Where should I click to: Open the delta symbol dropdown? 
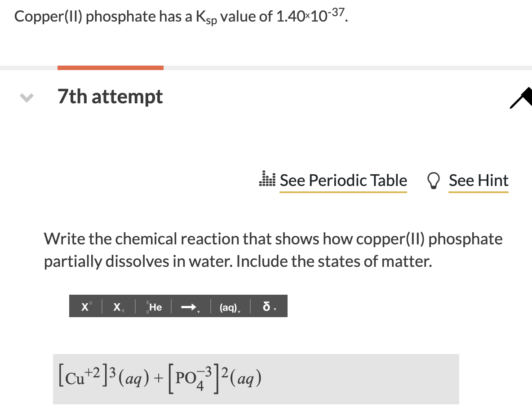(275, 309)
